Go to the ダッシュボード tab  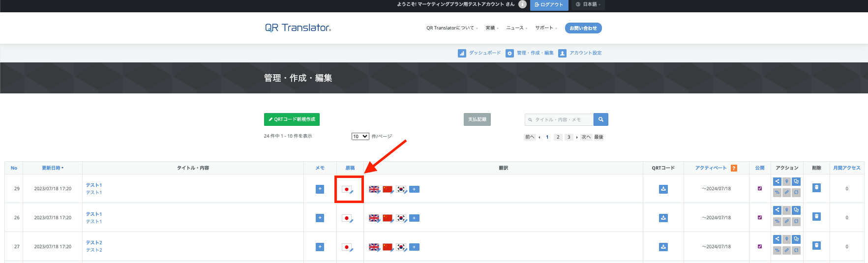(479, 53)
